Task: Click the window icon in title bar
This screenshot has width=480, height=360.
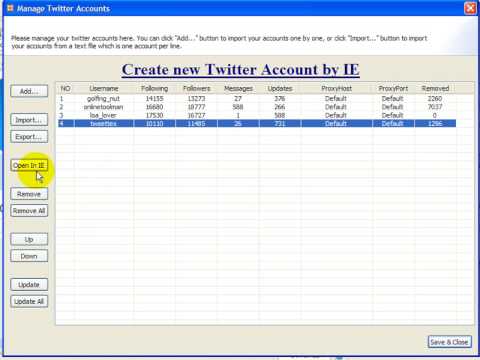Action: pos(10,8)
